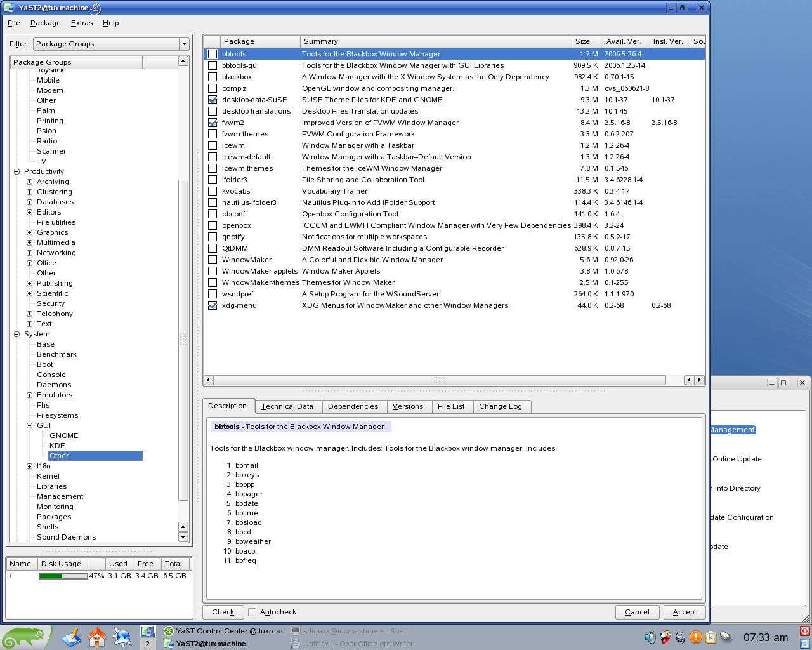
Task: Open the Help menu
Action: click(x=110, y=23)
